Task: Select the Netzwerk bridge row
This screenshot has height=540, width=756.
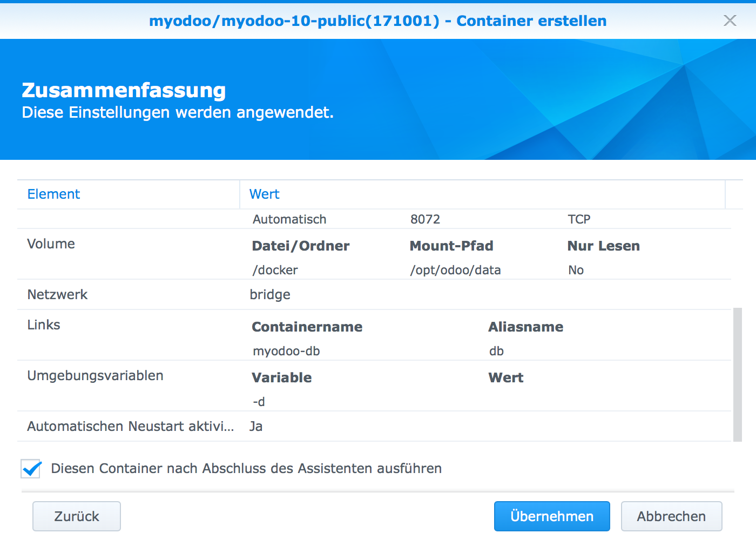Action: (x=57, y=294)
